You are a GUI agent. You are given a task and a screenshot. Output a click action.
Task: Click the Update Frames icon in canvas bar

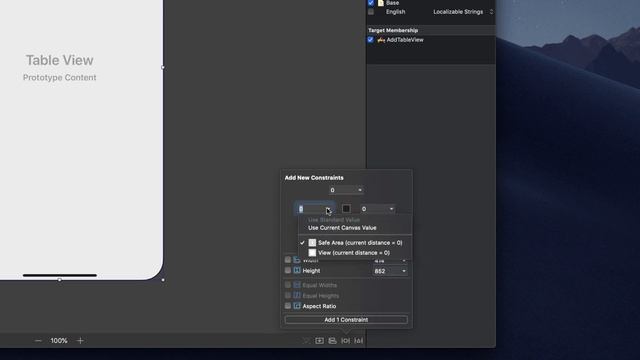click(306, 340)
